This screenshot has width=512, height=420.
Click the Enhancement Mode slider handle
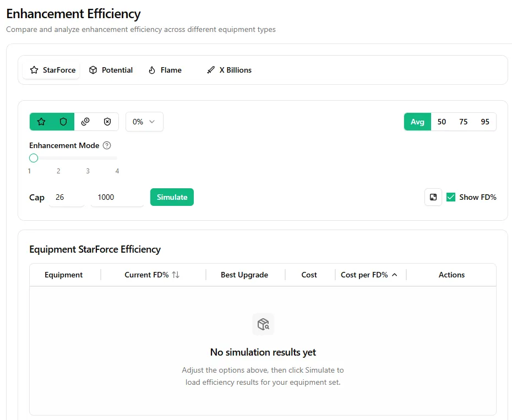coord(34,158)
